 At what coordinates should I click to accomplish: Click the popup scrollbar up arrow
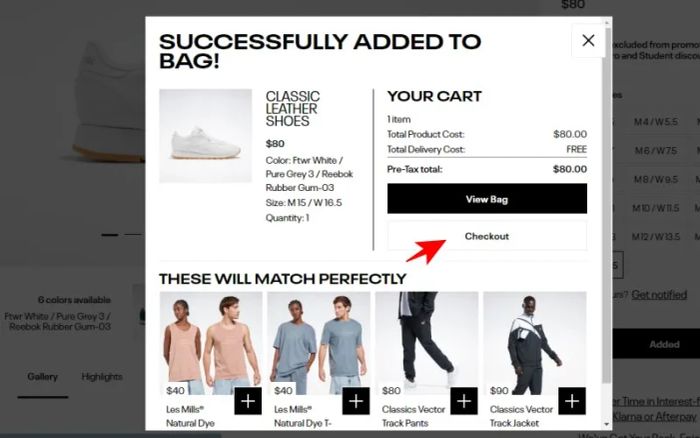tap(606, 22)
